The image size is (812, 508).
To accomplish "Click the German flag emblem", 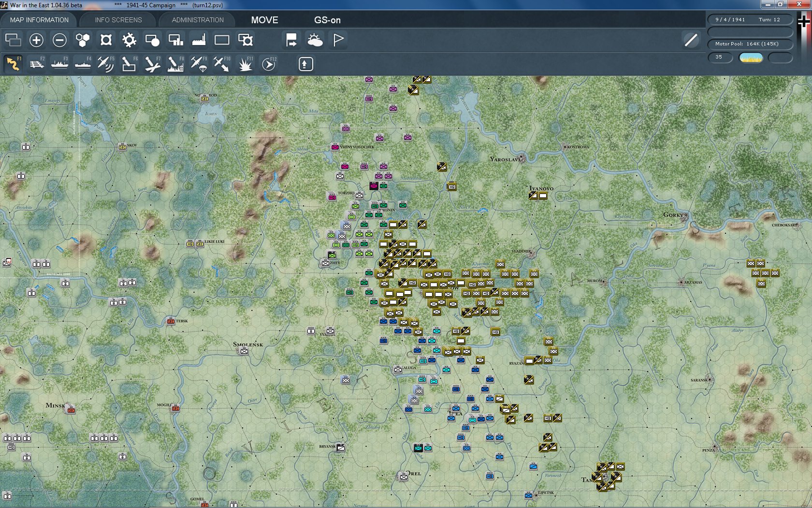I will click(804, 21).
